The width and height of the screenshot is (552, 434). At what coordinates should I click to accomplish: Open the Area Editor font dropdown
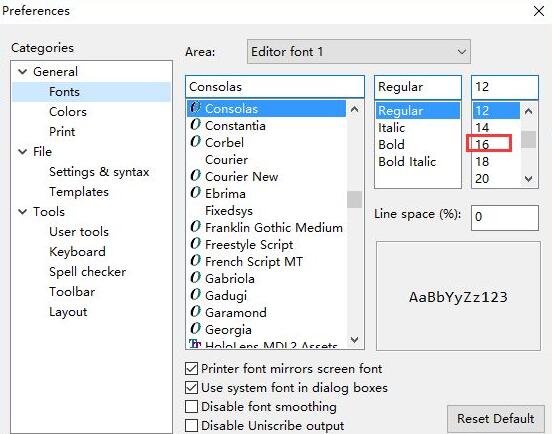[359, 52]
